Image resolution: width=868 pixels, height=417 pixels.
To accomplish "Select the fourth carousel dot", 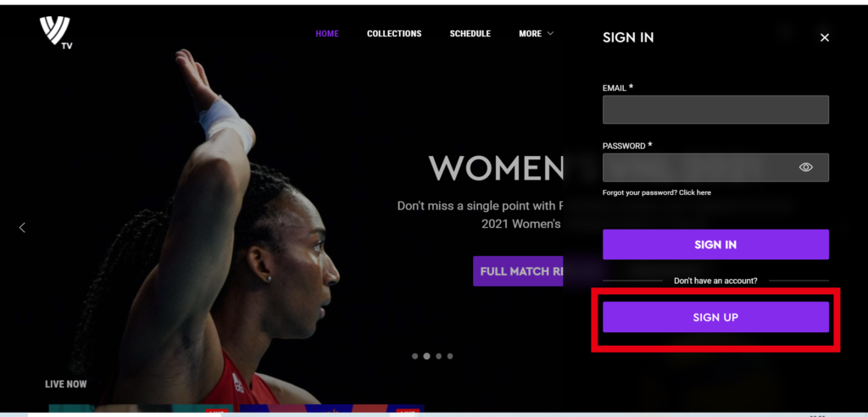I will click(450, 356).
